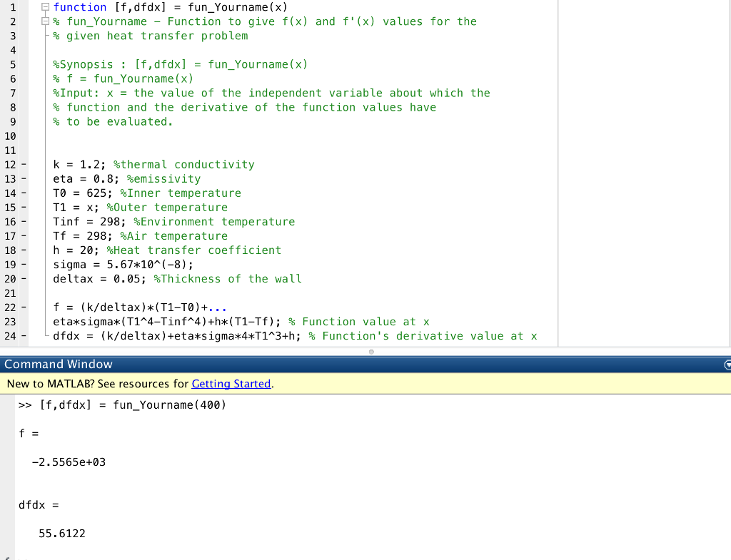Open the Command Window actions dropdown button
The width and height of the screenshot is (731, 560).
pyautogui.click(x=727, y=365)
